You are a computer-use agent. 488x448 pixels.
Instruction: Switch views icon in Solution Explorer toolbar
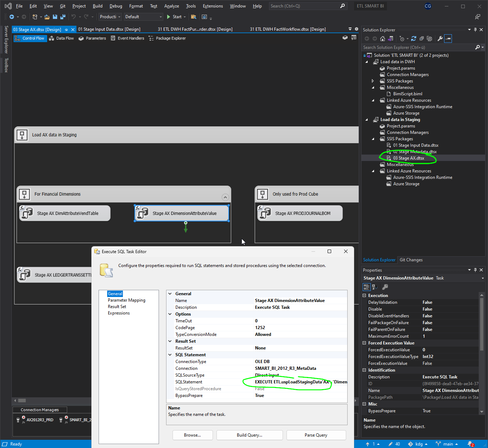pyautogui.click(x=390, y=39)
